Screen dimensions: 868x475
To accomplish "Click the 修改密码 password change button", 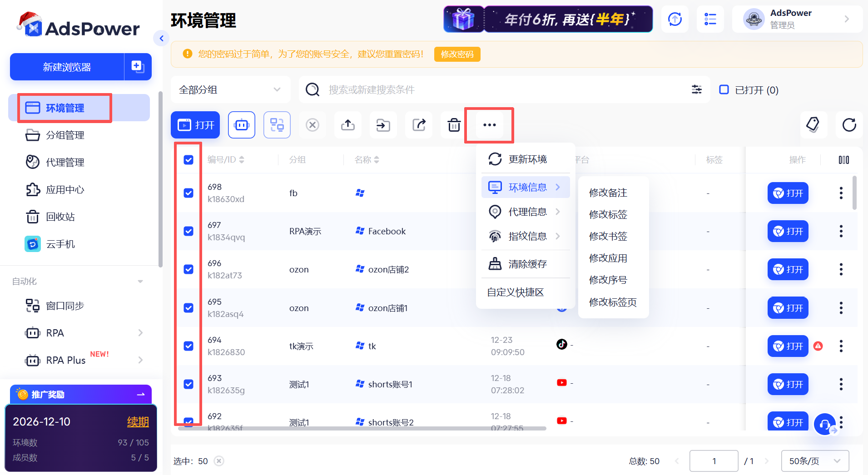I will click(457, 54).
